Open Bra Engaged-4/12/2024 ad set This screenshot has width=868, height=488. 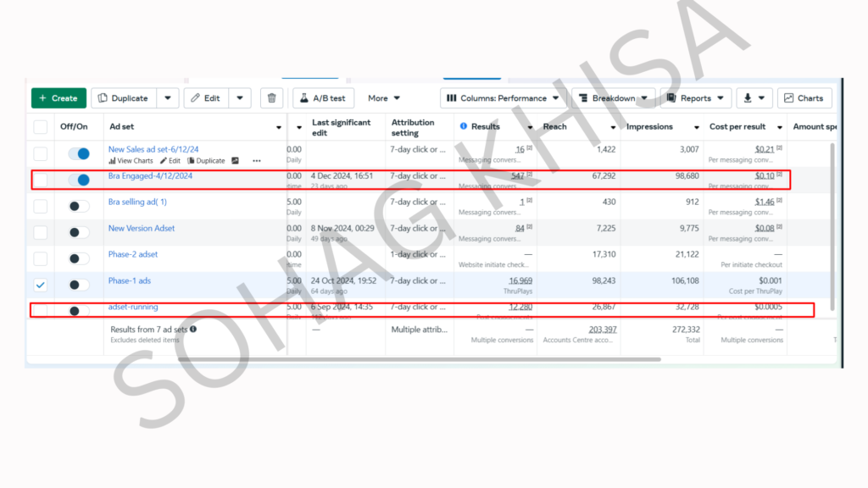151,176
